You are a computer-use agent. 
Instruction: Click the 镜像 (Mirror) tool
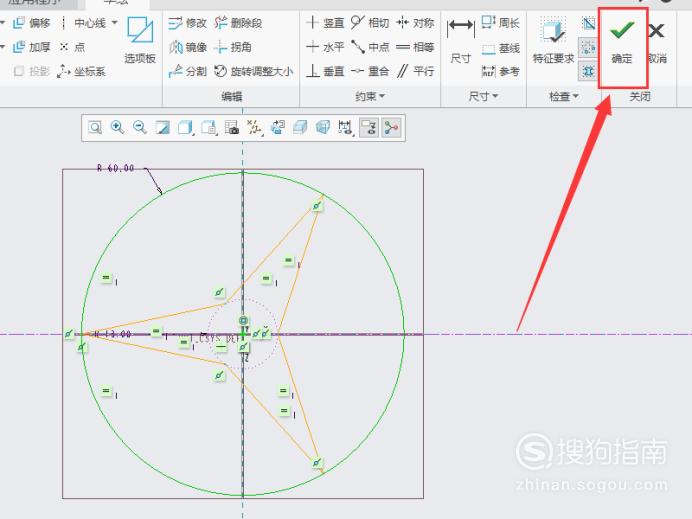point(187,47)
